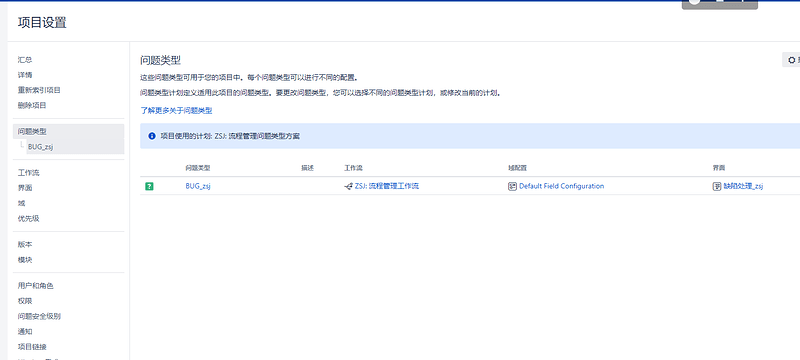Open the Default Field Configuration link

(x=562, y=187)
